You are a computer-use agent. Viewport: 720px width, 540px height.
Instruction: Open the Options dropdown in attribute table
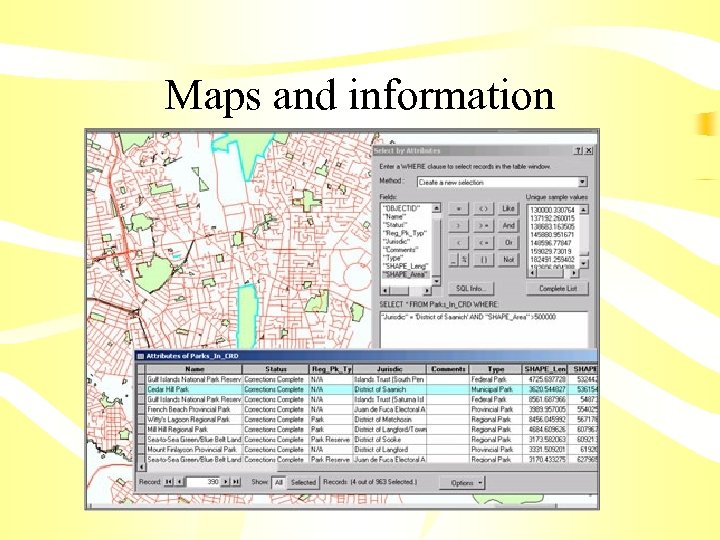462,483
